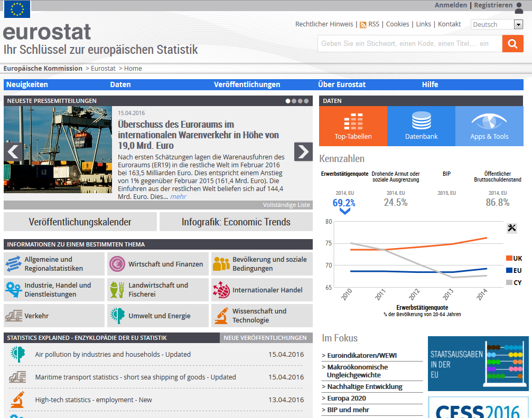
Task: Click Wirtschaft und Finanzen euro icon
Action: (117, 264)
